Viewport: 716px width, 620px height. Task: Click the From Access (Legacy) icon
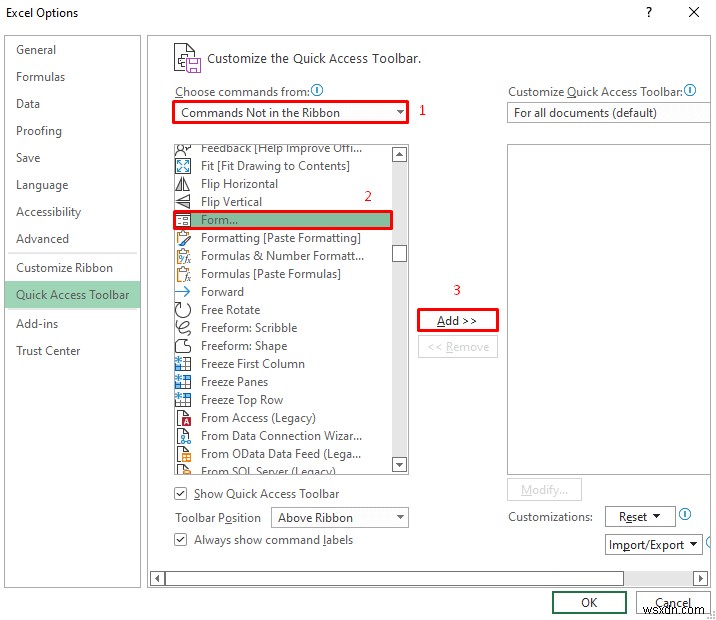(x=183, y=418)
